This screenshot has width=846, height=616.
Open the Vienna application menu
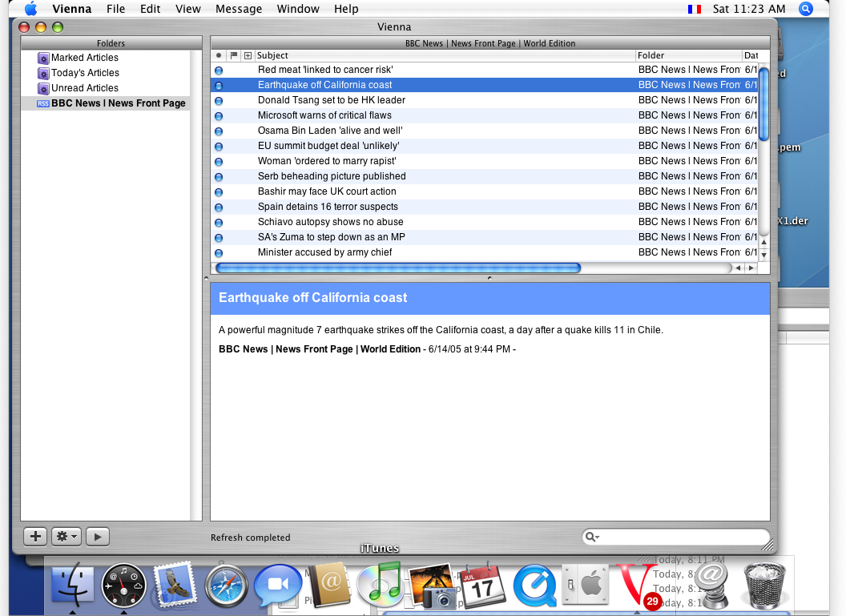click(72, 9)
